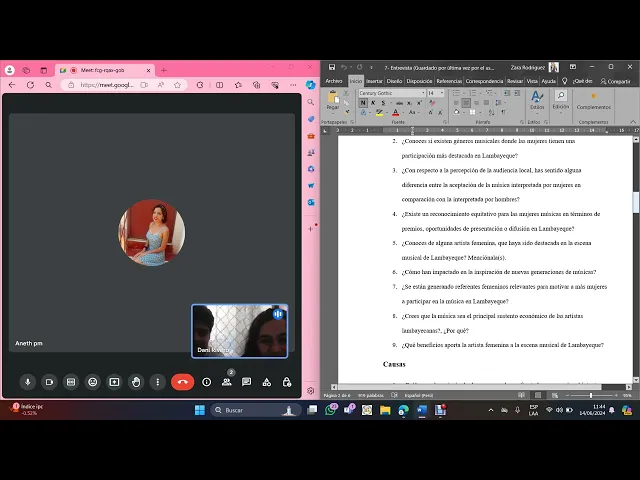Viewport: 640px width, 480px height.
Task: Open Edge sidebar search icon
Action: point(311,102)
